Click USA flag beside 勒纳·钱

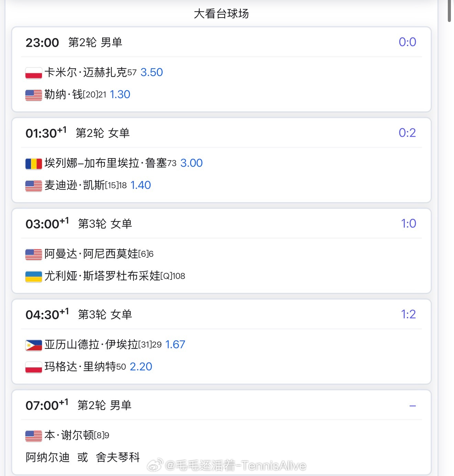[34, 95]
